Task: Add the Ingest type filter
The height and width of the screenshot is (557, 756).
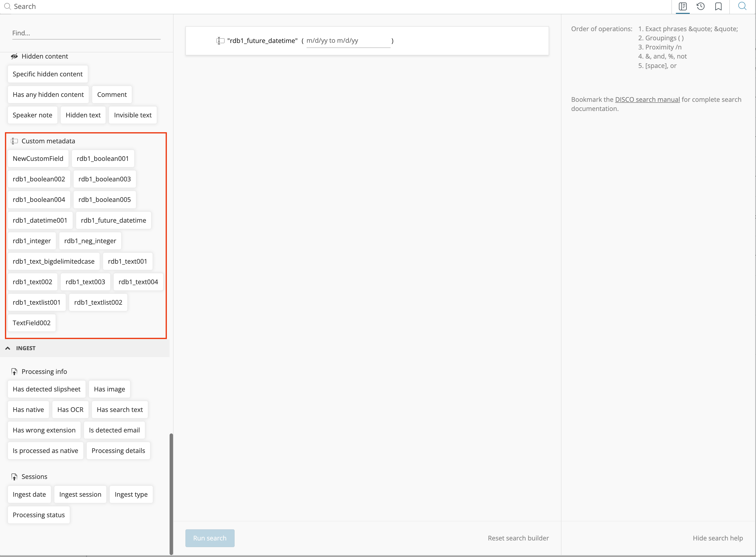Action: tap(131, 495)
